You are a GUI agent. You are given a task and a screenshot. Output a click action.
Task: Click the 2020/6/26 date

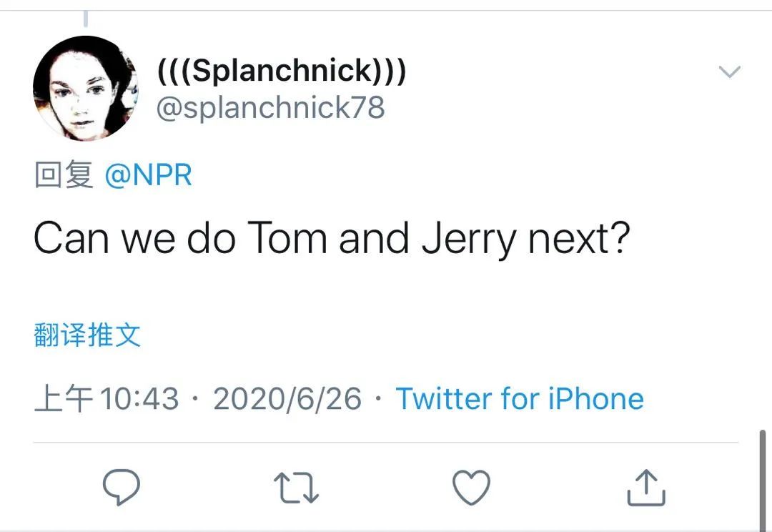coord(287,398)
